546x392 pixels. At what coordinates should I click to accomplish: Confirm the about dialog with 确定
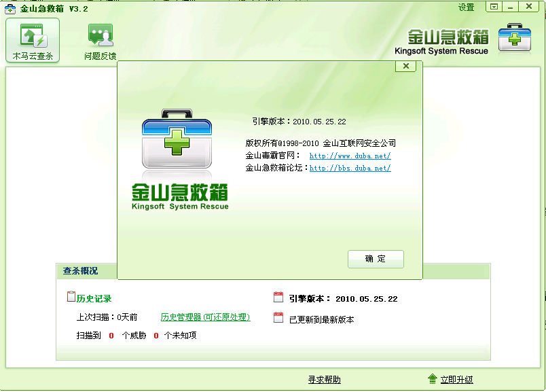pos(376,259)
